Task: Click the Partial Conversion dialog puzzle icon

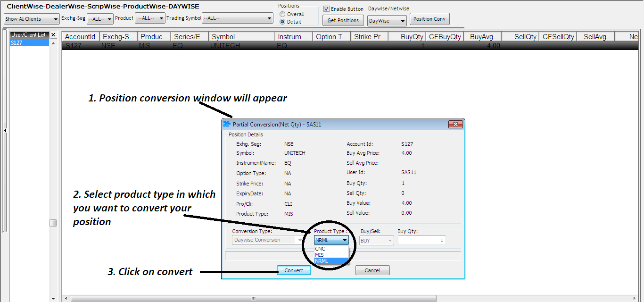Action: 227,125
